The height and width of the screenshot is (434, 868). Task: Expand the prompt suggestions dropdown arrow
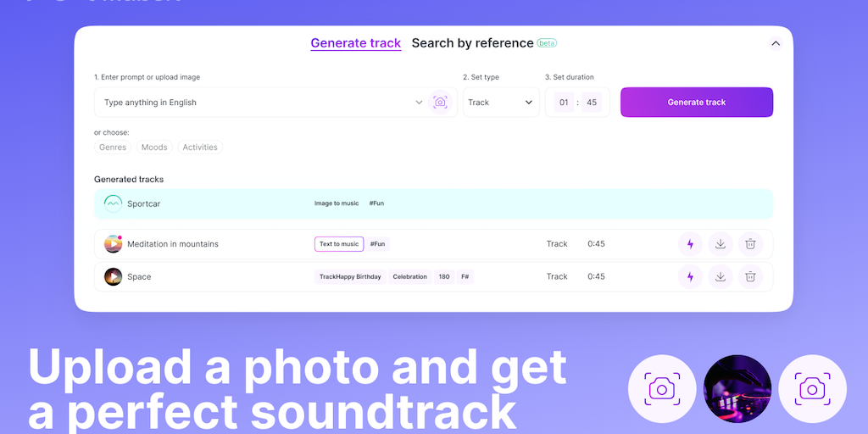click(x=419, y=103)
